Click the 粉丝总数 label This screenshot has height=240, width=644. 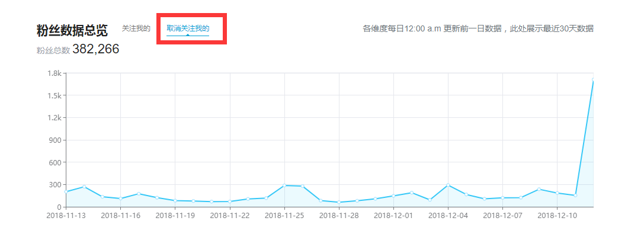pyautogui.click(x=53, y=50)
